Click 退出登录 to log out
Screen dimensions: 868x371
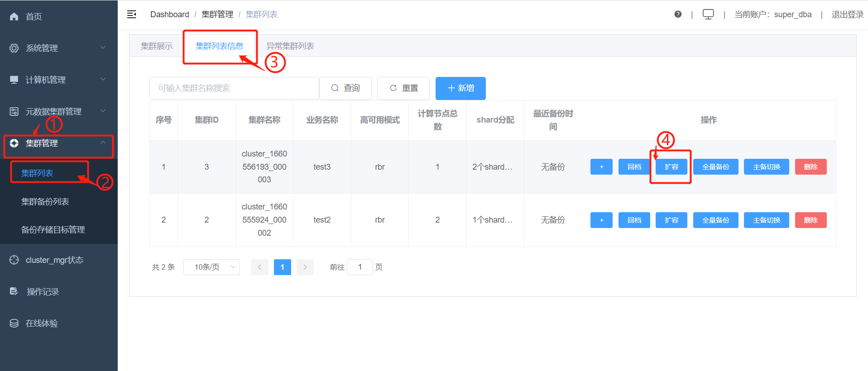pyautogui.click(x=847, y=14)
